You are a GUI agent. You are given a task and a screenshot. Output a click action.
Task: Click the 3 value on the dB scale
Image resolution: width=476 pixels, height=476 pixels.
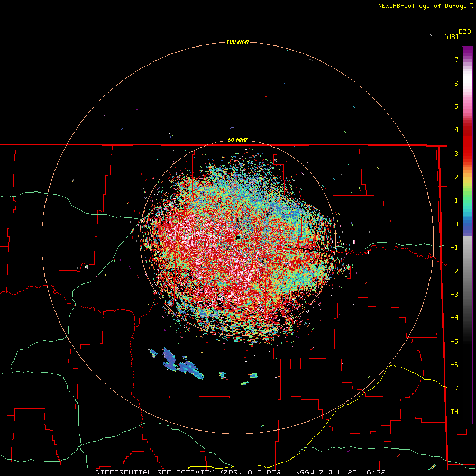(x=456, y=153)
